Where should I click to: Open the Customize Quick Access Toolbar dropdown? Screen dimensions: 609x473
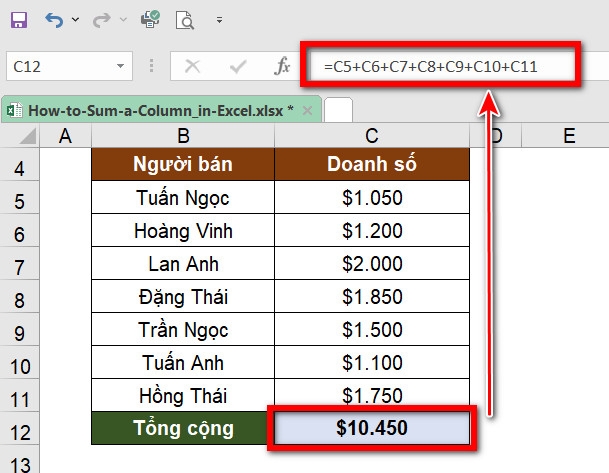pyautogui.click(x=219, y=20)
